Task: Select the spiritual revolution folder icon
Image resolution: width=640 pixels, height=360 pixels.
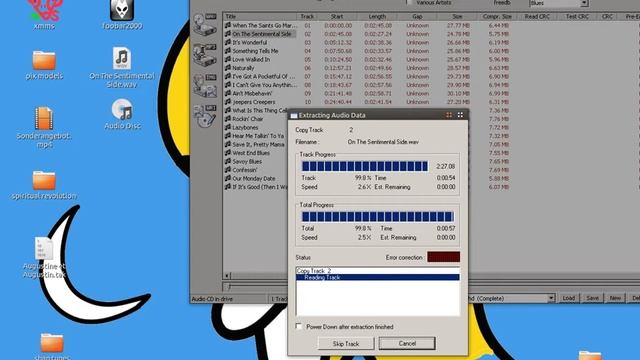Action: tap(44, 185)
